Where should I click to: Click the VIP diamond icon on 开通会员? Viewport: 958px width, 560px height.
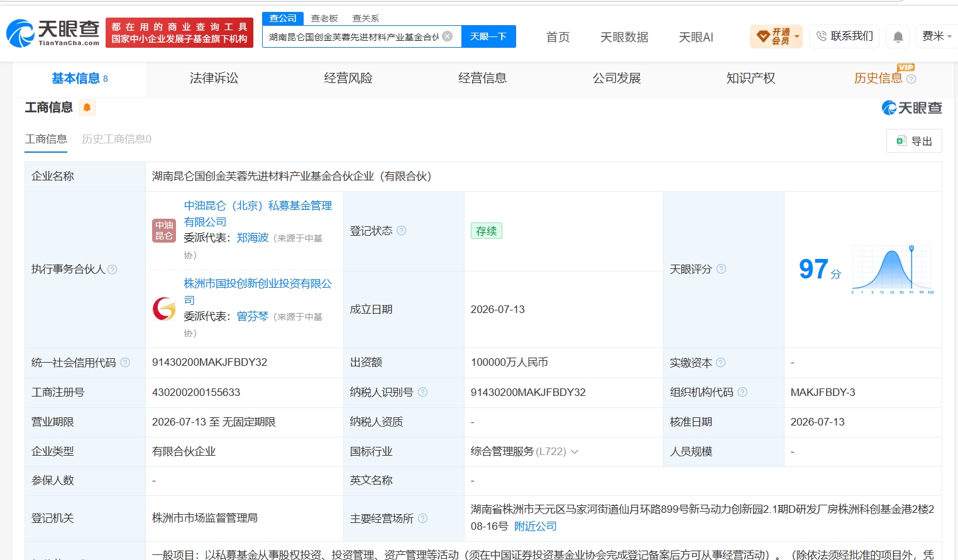(763, 36)
